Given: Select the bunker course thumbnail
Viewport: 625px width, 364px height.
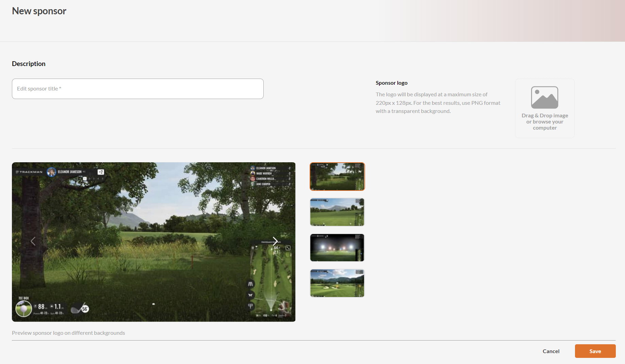Looking at the screenshot, I should click(x=337, y=283).
